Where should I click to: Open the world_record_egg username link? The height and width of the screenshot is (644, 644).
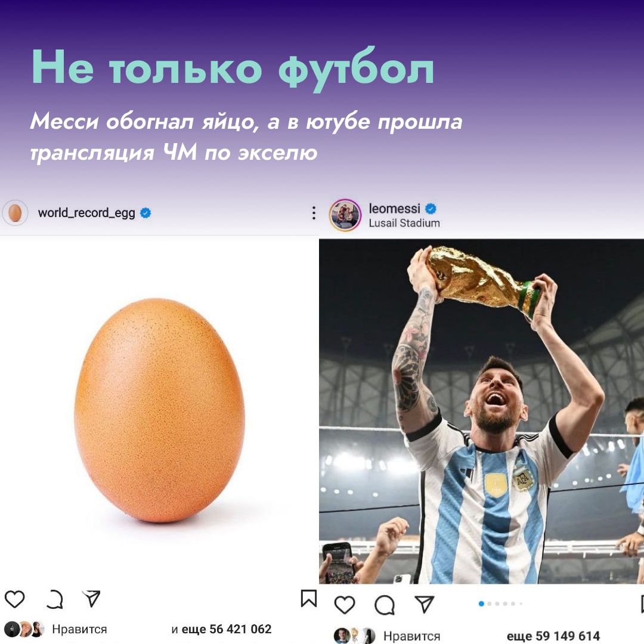click(86, 213)
